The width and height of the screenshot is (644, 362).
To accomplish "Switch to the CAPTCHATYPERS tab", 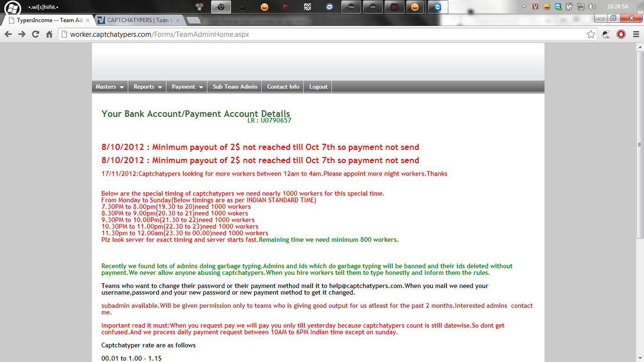I will 139,20.
